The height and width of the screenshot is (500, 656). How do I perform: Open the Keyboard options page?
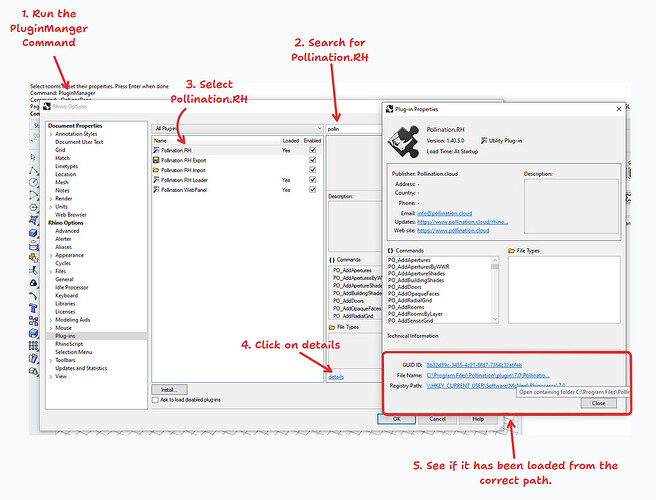pyautogui.click(x=67, y=295)
